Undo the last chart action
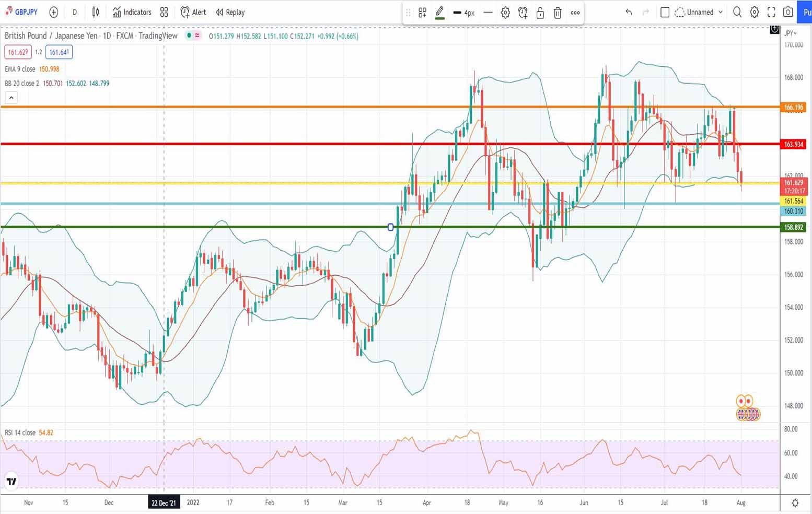 pos(629,12)
